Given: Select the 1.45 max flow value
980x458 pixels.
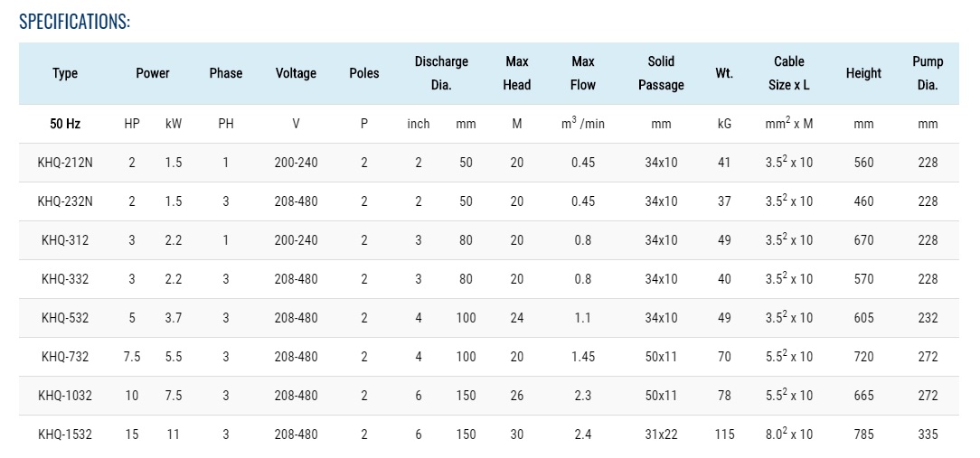Looking at the screenshot, I should point(583,357).
